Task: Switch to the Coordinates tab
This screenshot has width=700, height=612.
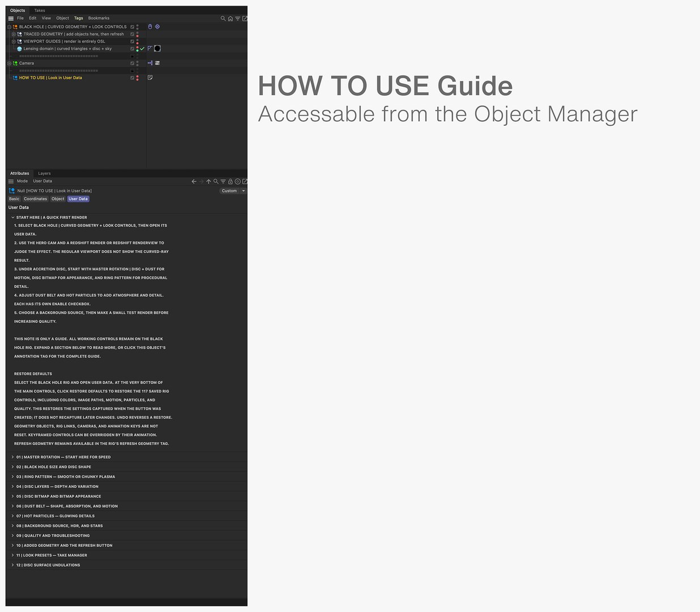Action: (36, 199)
